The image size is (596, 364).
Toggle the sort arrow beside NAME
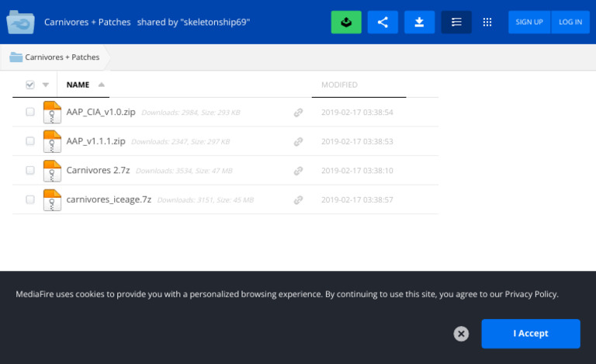pyautogui.click(x=102, y=85)
